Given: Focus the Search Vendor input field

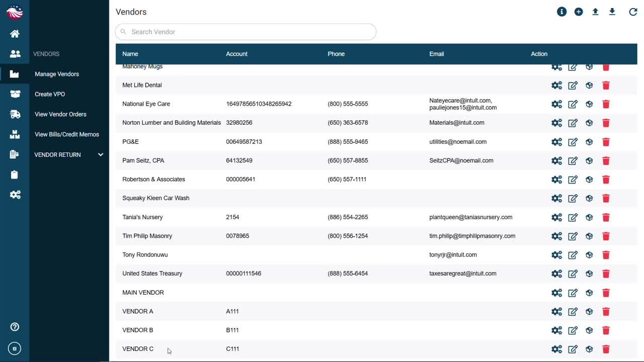Looking at the screenshot, I should (246, 32).
